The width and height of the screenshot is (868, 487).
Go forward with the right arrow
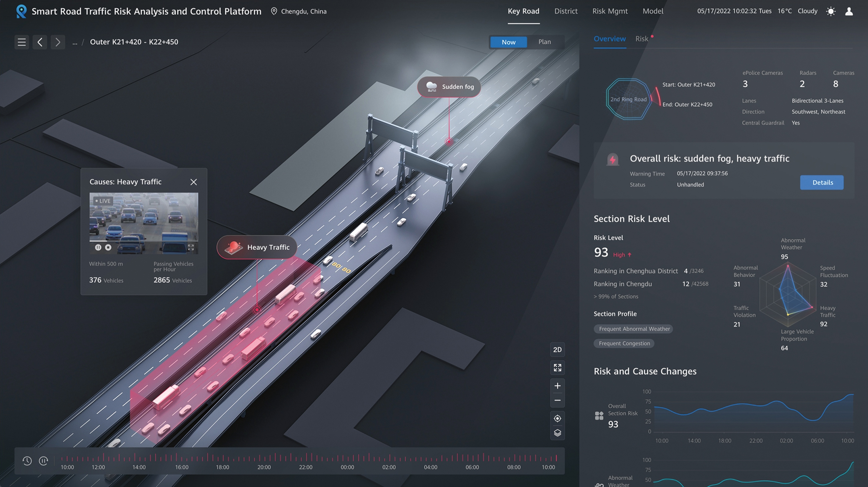tap(58, 42)
